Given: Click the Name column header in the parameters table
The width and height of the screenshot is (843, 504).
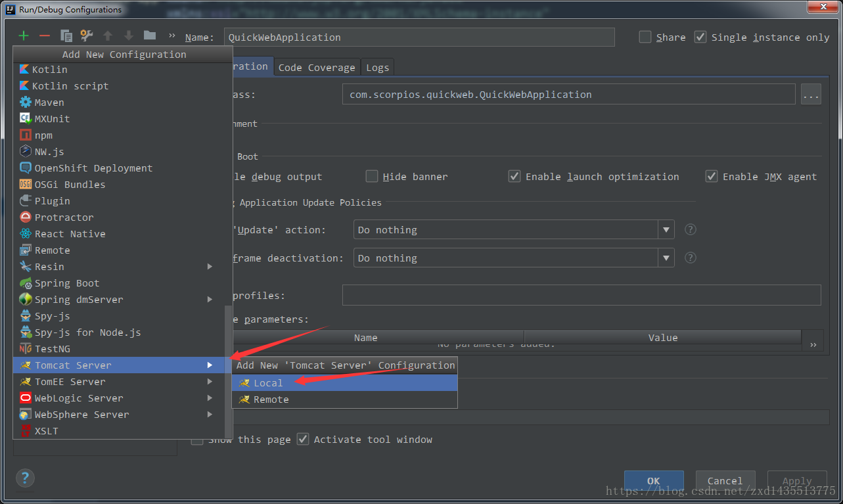Looking at the screenshot, I should pyautogui.click(x=365, y=337).
